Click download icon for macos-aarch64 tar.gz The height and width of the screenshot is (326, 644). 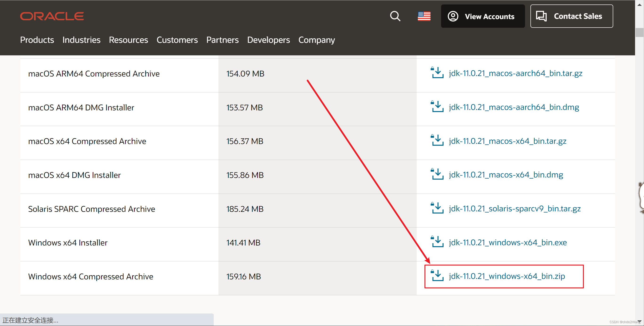tap(437, 73)
